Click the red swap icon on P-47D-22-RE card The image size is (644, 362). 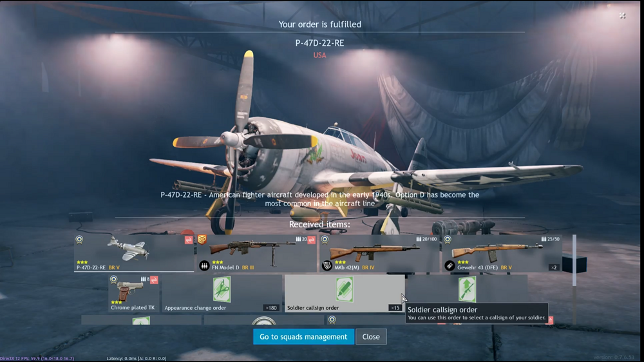tap(189, 240)
